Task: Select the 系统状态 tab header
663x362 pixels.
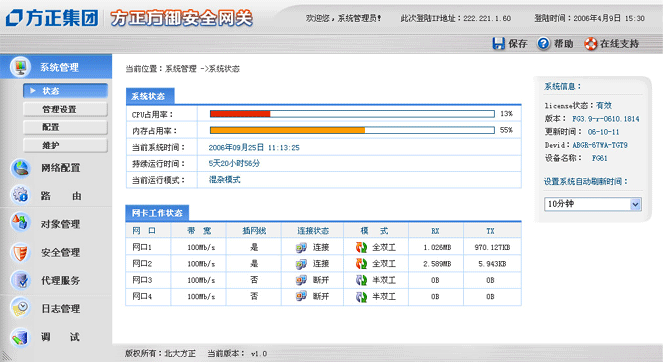Action: [150, 96]
